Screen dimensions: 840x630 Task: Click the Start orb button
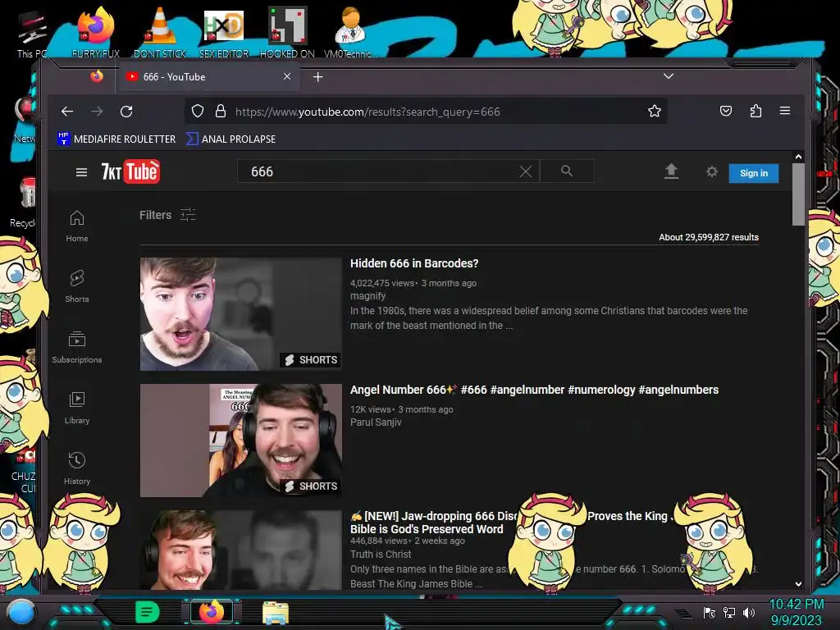(21, 612)
